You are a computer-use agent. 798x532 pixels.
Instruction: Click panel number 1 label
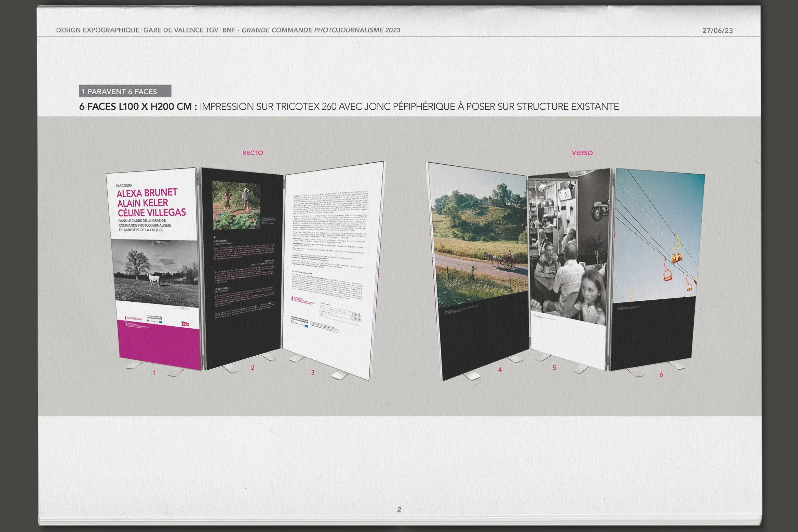coord(154,373)
